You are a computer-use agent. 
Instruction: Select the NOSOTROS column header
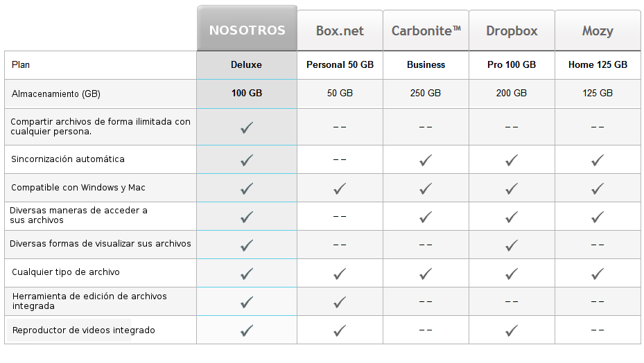(247, 28)
